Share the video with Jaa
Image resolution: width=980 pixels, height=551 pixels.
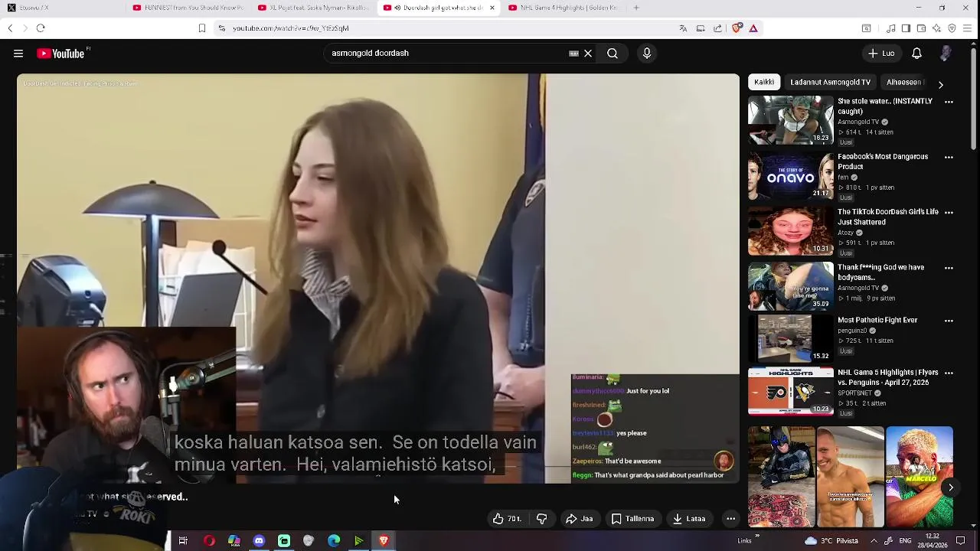[x=579, y=519]
